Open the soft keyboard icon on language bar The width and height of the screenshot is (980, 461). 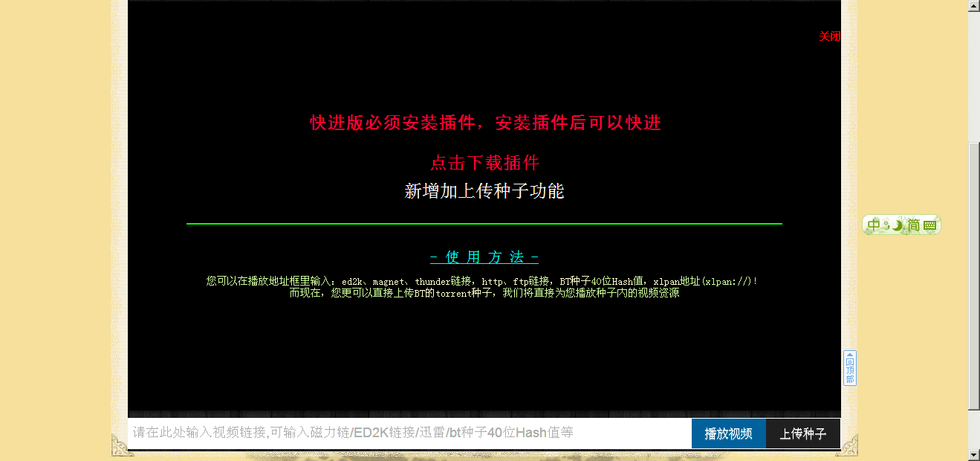pos(929,225)
